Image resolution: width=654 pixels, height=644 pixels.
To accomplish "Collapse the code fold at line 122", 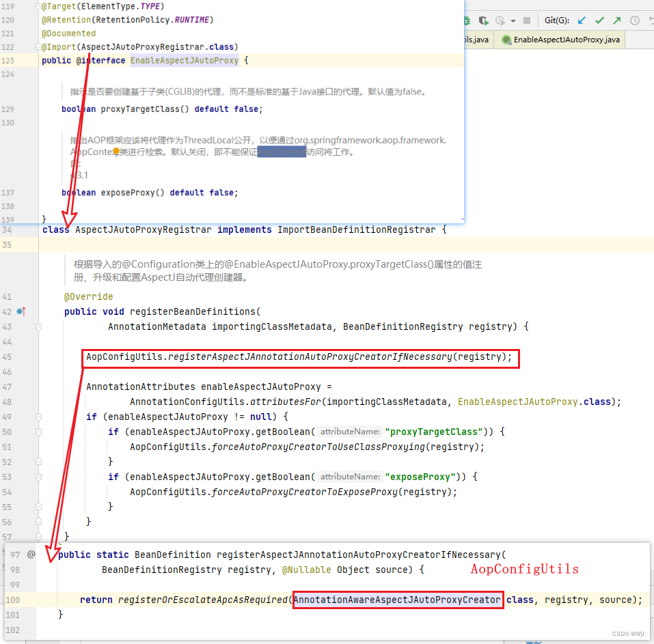I will (38, 46).
